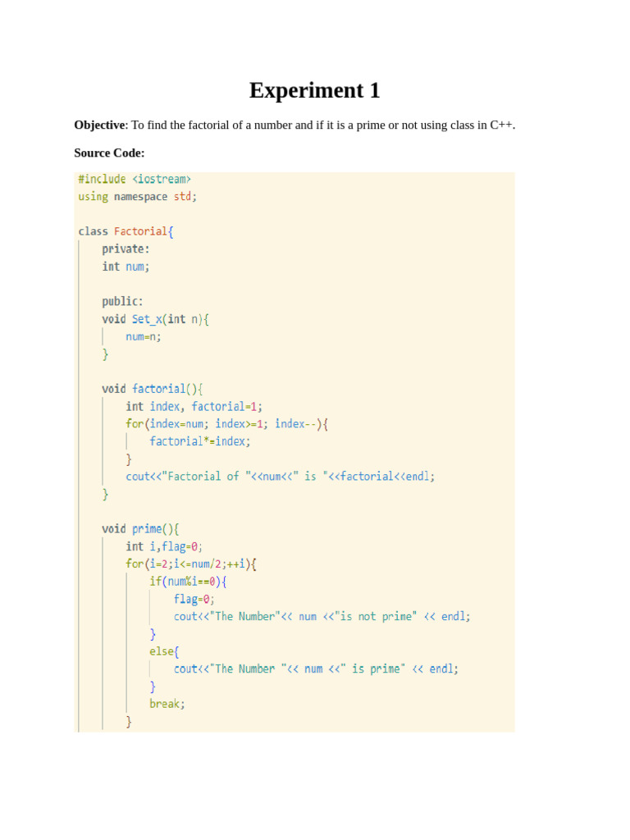
Task: Click the bold "Objective" label
Action: point(98,125)
